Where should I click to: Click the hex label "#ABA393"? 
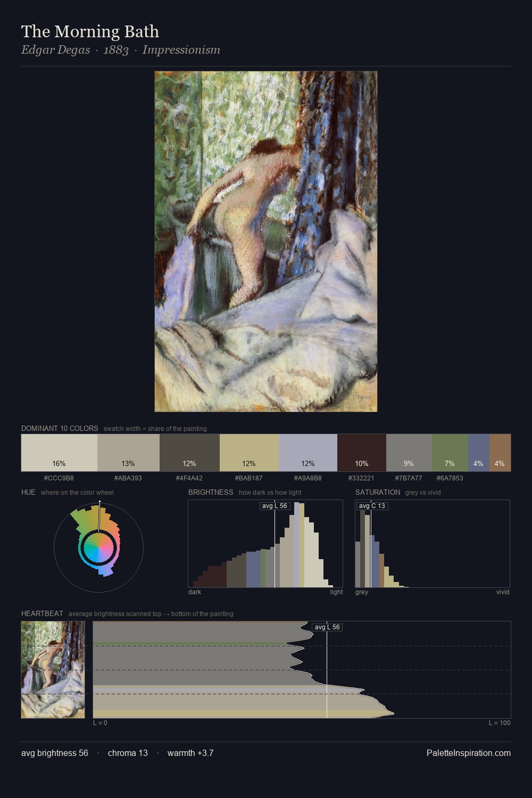pyautogui.click(x=128, y=478)
